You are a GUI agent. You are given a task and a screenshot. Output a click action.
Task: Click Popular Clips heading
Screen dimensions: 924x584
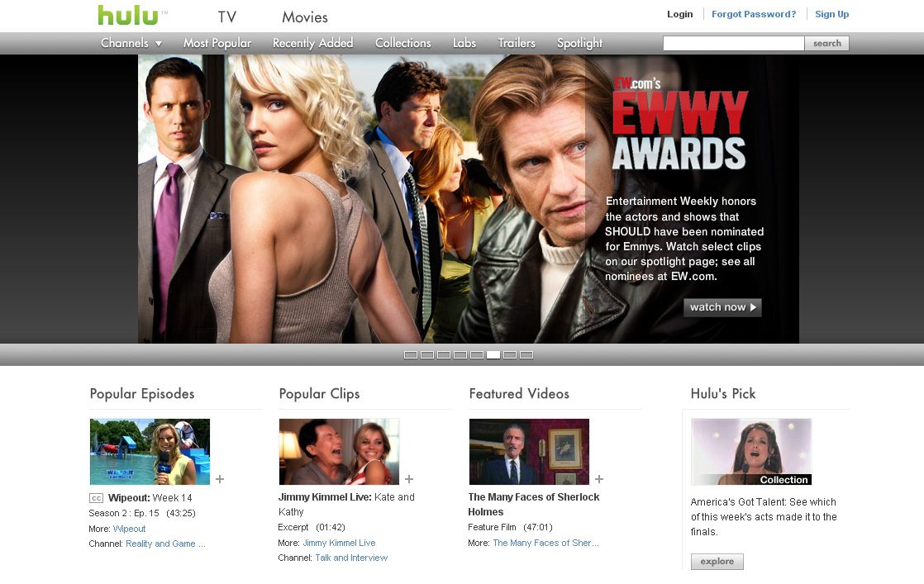click(319, 394)
